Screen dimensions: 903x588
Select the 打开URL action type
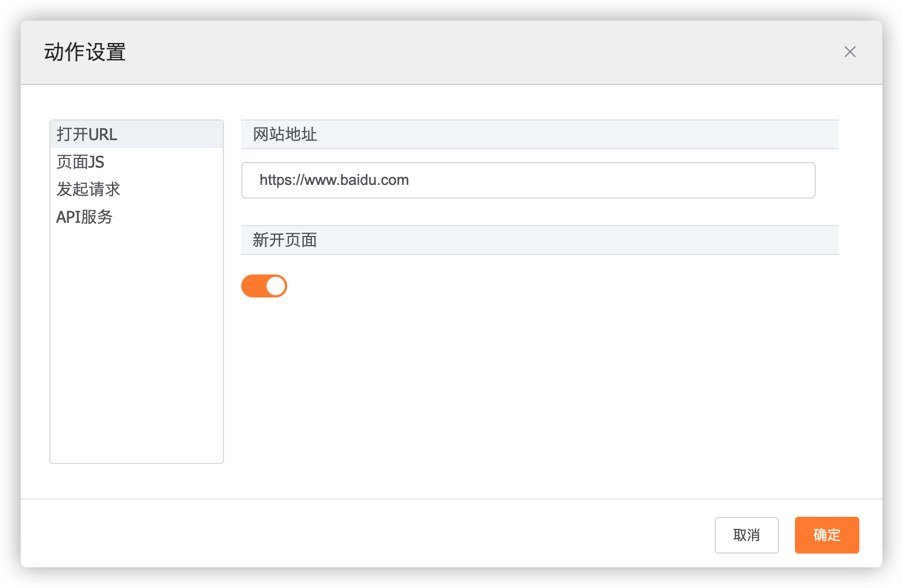coord(87,134)
